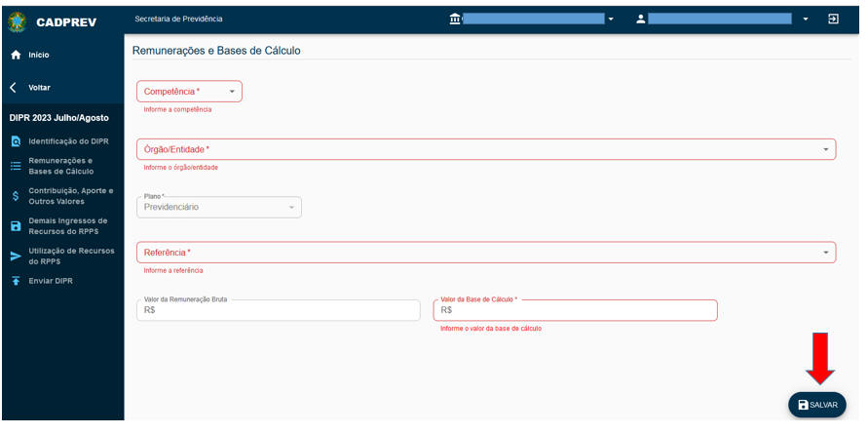Click the Utilização de Recursos arrow icon
This screenshot has width=868, height=434.
(16, 256)
